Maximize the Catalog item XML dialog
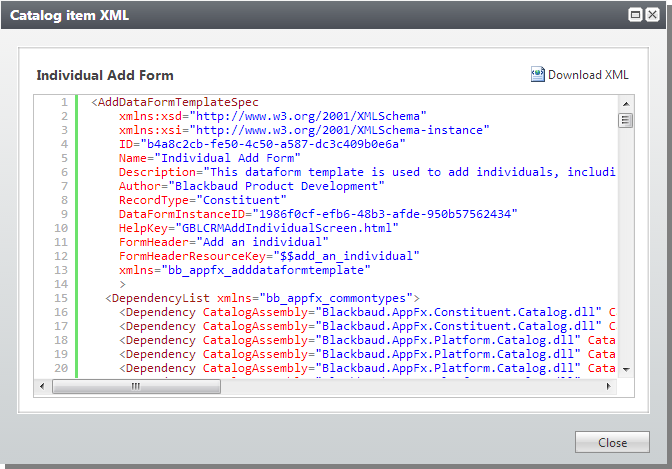672x469 pixels. point(635,15)
